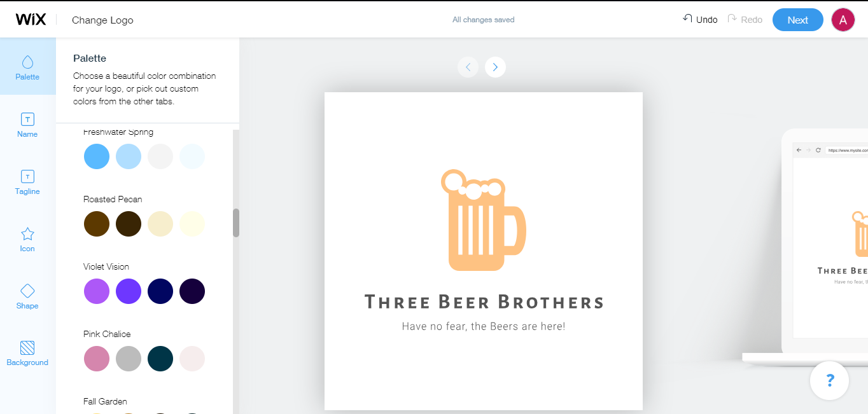This screenshot has height=414, width=868.
Task: Switch to the Icon section
Action: click(27, 239)
